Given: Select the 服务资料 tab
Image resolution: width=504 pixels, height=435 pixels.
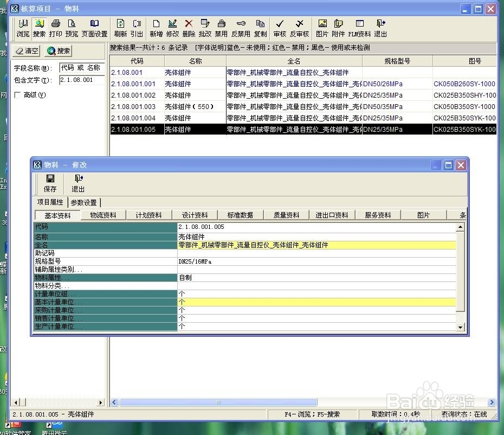Looking at the screenshot, I should click(378, 215).
